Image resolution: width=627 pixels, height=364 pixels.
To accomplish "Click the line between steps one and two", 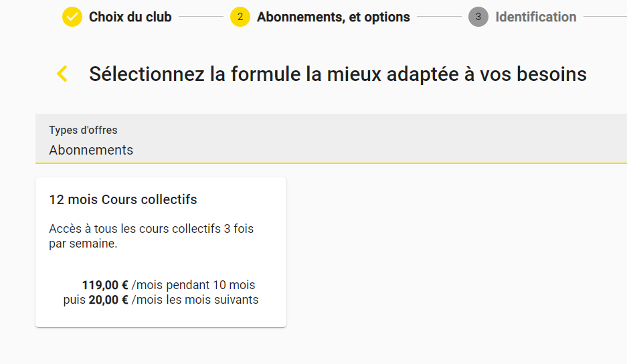I will click(201, 17).
